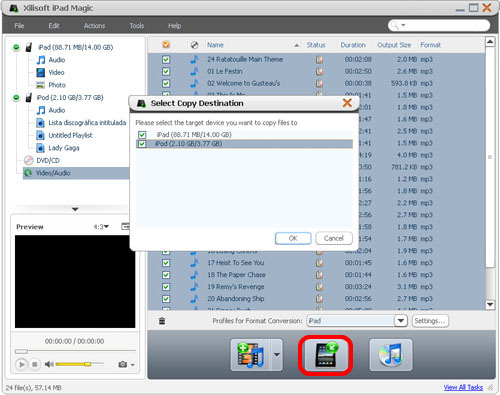This screenshot has height=395, width=500.
Task: Uncheck 20 Abandoning Ship
Action: 166,299
